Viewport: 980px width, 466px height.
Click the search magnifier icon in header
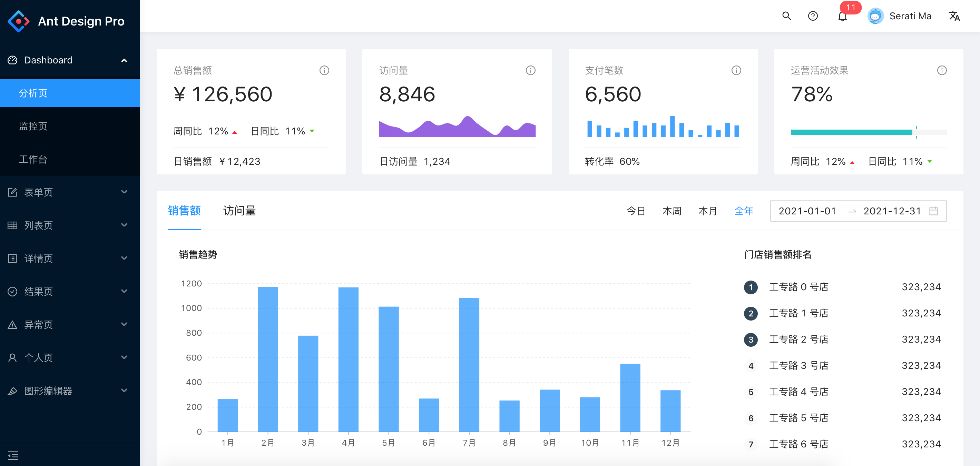pyautogui.click(x=786, y=16)
